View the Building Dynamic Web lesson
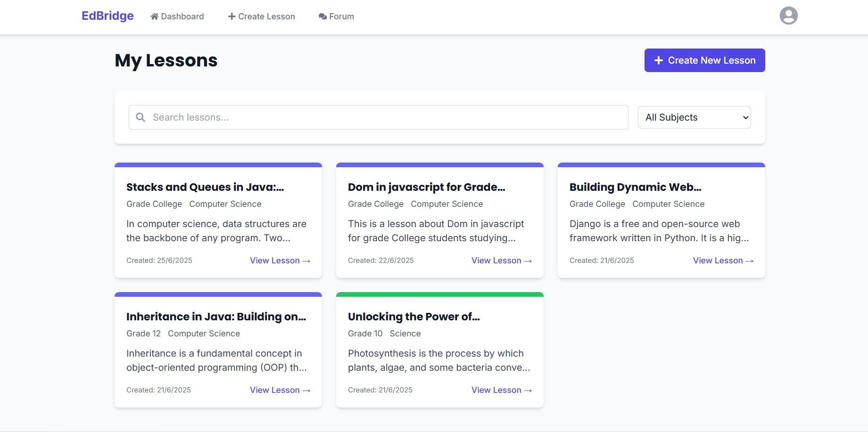Image resolution: width=868 pixels, height=432 pixels. (x=723, y=261)
